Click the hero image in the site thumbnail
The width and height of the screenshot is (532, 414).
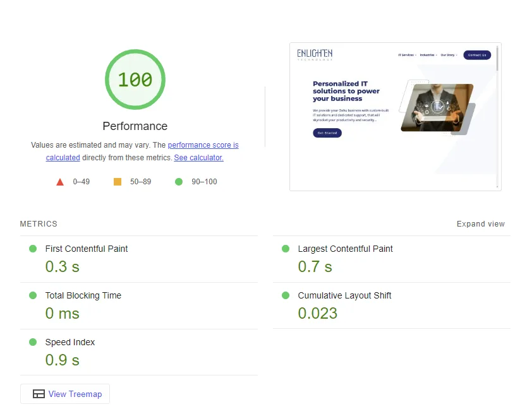pos(437,107)
